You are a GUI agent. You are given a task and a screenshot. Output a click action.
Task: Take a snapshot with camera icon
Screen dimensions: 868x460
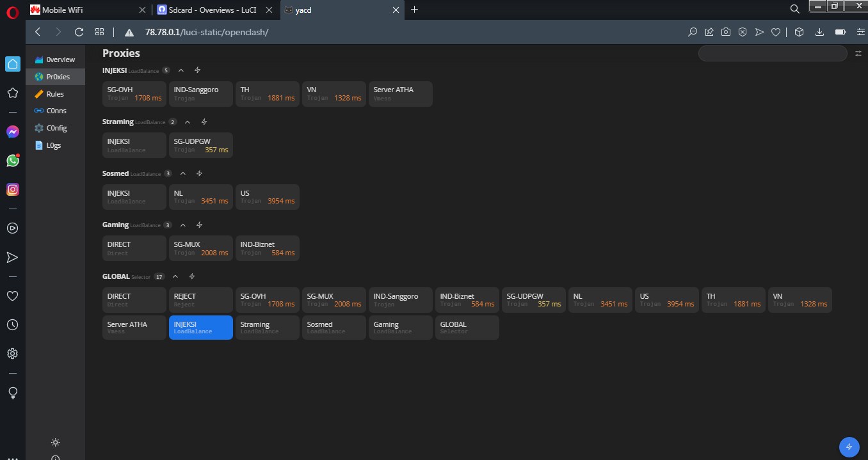point(726,32)
